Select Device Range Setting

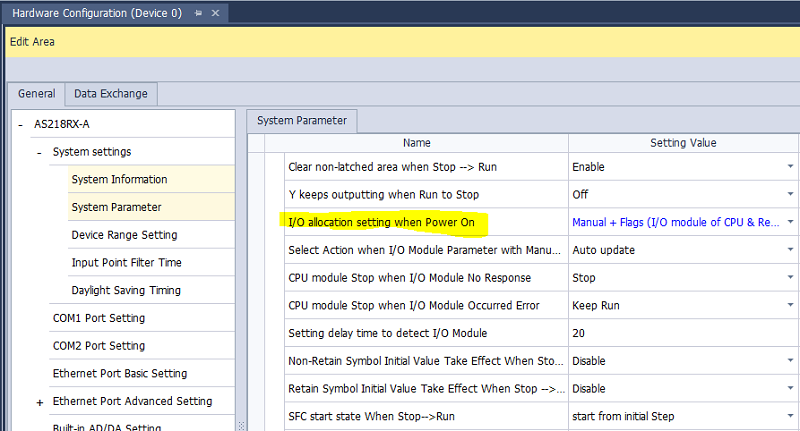(124, 235)
